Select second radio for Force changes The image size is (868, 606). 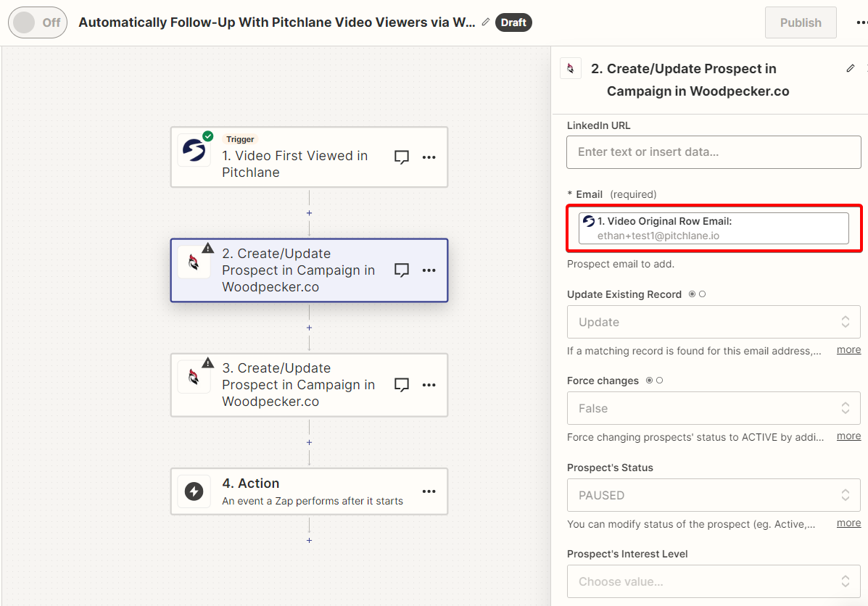click(660, 381)
